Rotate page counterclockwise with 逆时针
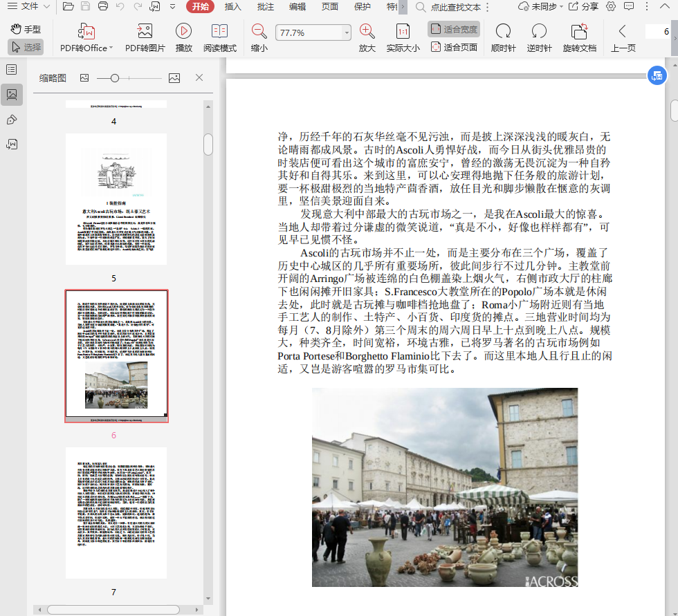This screenshot has height=616, width=678. click(x=539, y=32)
